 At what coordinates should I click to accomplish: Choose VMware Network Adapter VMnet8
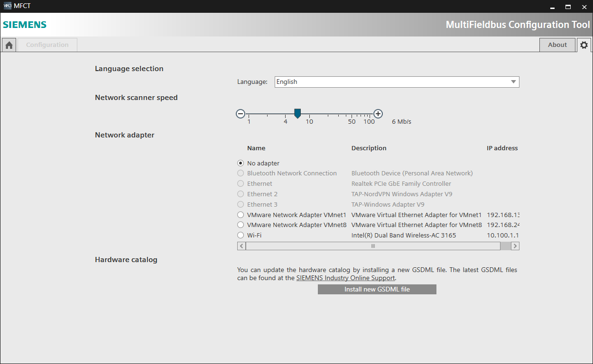241,225
